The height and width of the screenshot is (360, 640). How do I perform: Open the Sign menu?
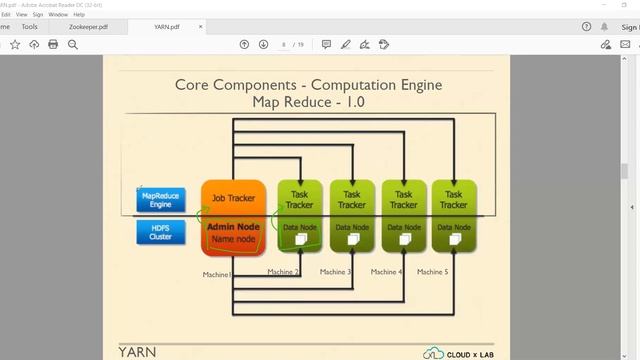point(38,14)
